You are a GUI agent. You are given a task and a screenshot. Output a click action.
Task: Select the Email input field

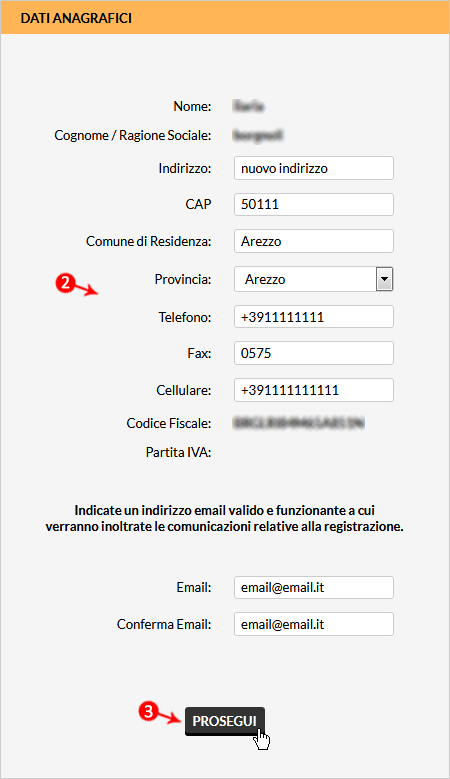(x=314, y=588)
